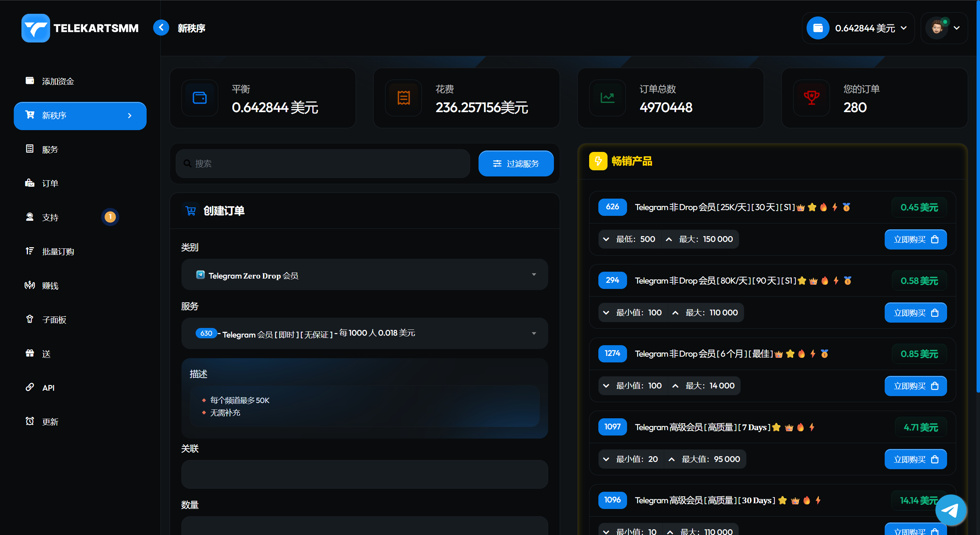Open 添加资金 in the sidebar
The height and width of the screenshot is (535, 980).
pos(80,81)
